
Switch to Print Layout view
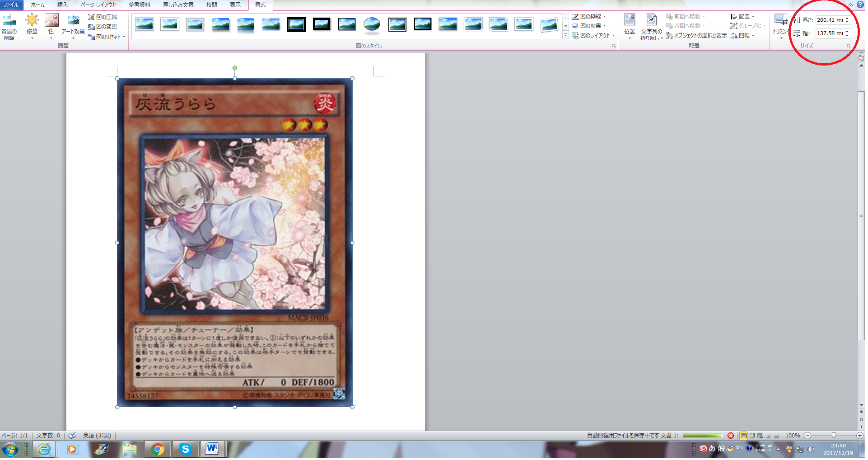pyautogui.click(x=743, y=436)
